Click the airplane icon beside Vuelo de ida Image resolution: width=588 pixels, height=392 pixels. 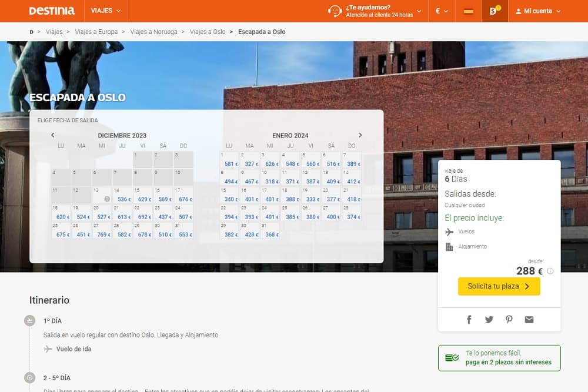tap(48, 349)
